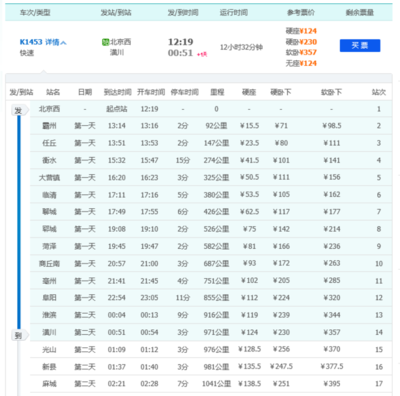Click the 971公里 mileage cell
400x396 pixels.
216,332
